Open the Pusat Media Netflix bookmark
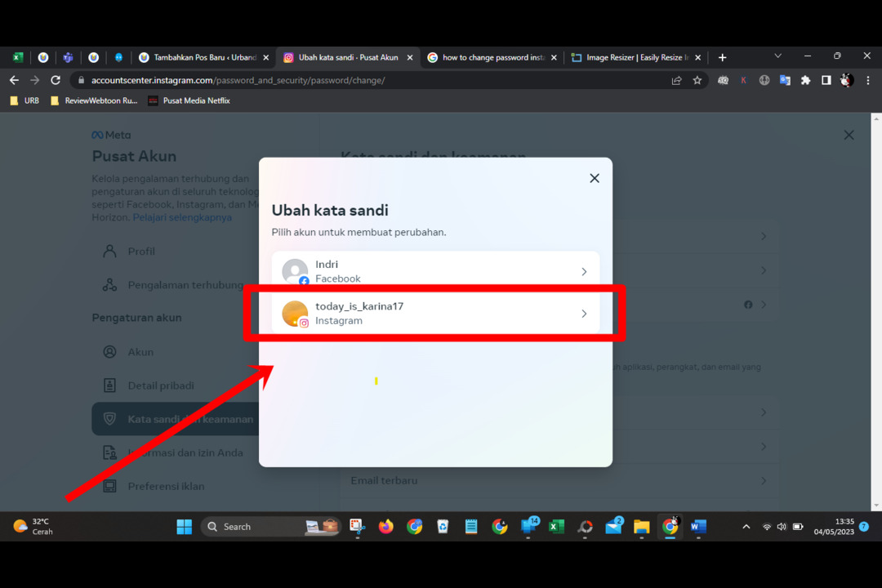Viewport: 882px width, 588px height. point(189,100)
